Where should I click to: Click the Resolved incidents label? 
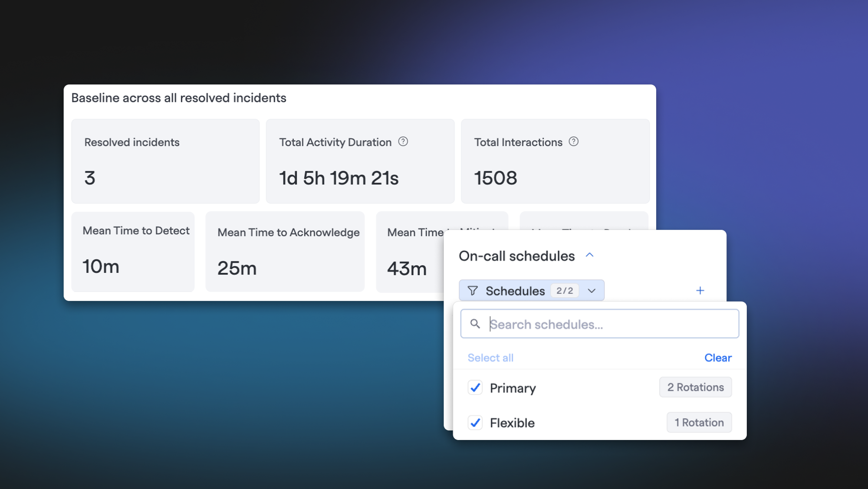tap(132, 142)
